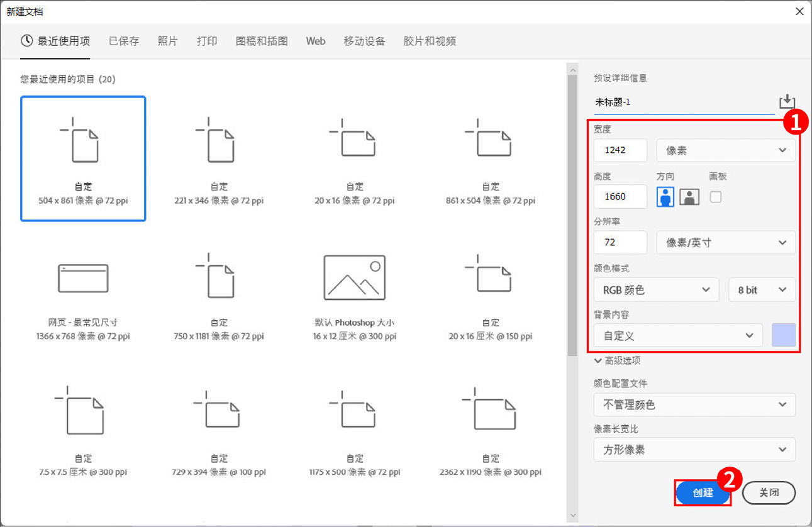Enable the 画板 artboard checkbox
This screenshot has width=812, height=527.
coord(716,197)
